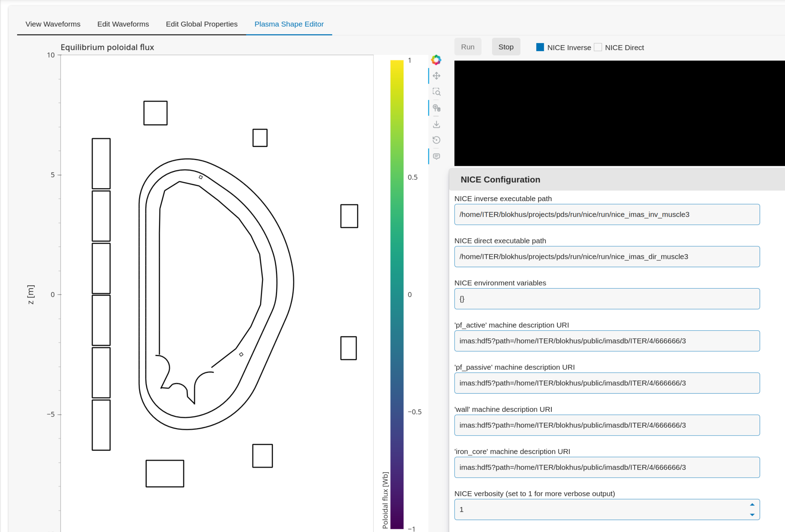Click the Save plot download icon
Screen dimensions: 785x532
pyautogui.click(x=436, y=124)
